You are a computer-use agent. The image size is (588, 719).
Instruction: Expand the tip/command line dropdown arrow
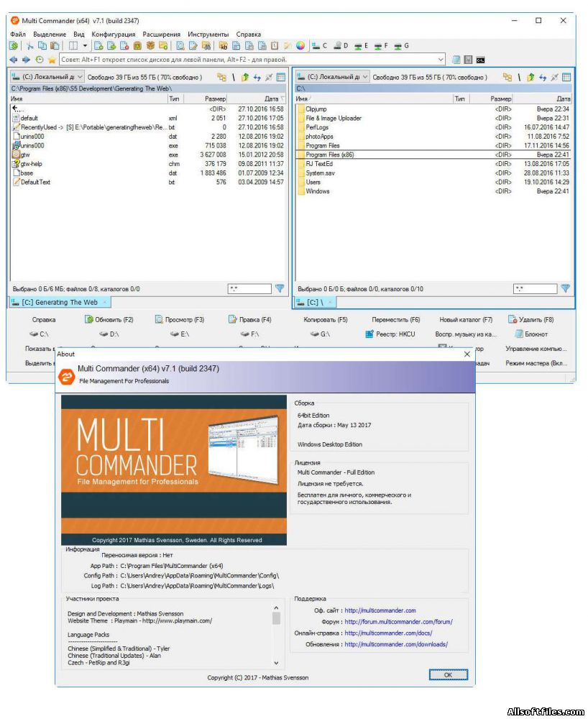[441, 60]
